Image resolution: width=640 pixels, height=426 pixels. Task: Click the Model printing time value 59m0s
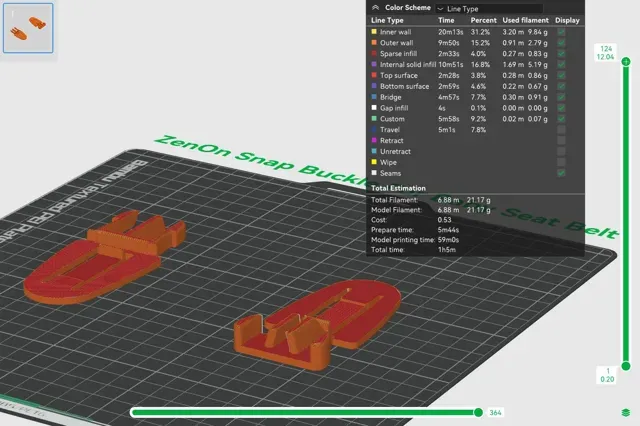click(x=448, y=240)
